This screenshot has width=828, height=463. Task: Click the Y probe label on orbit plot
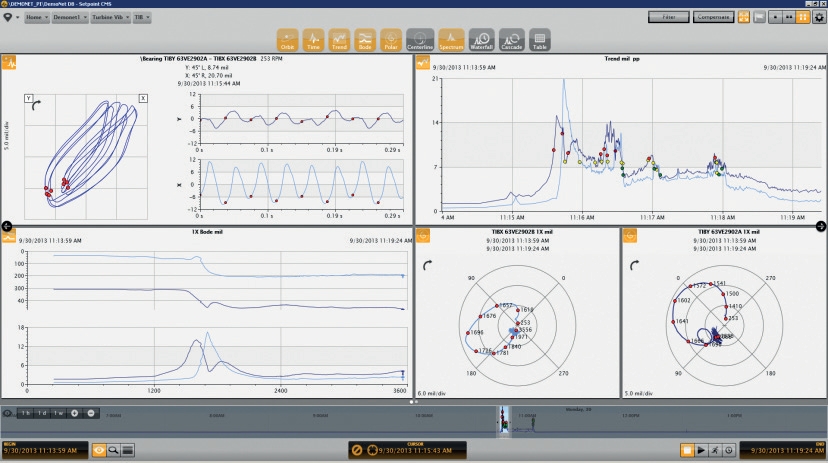29,98
